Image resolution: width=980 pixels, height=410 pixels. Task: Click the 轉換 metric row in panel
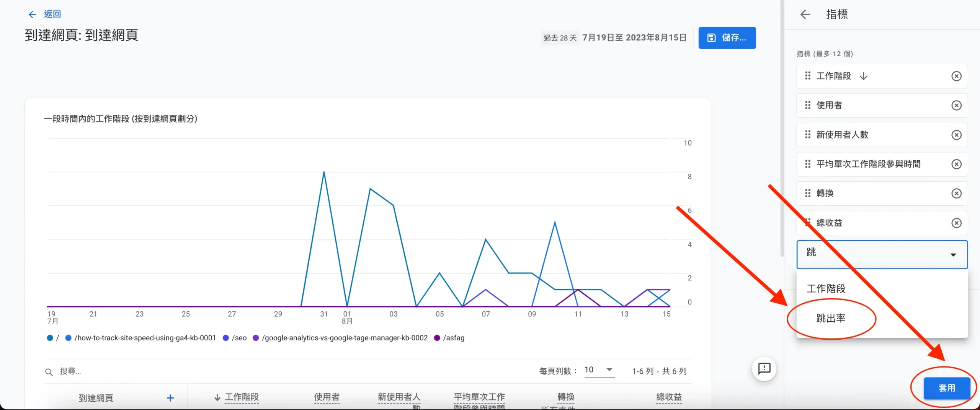pyautogui.click(x=882, y=194)
